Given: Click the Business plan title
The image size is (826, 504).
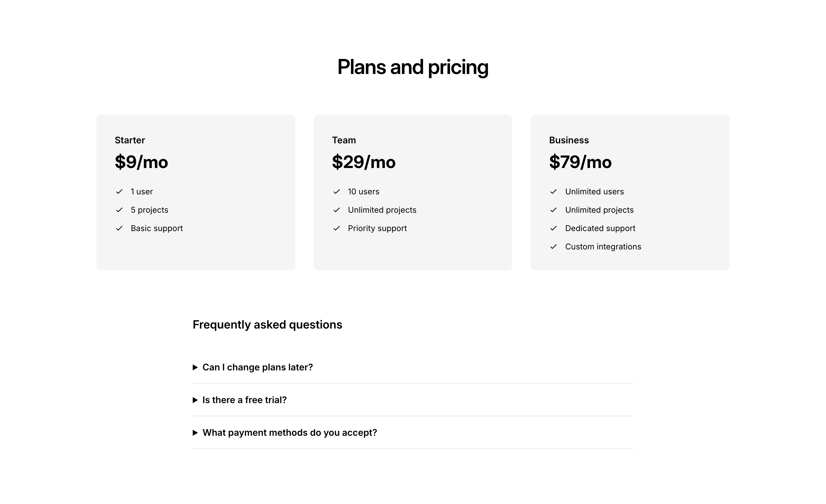Looking at the screenshot, I should (568, 140).
